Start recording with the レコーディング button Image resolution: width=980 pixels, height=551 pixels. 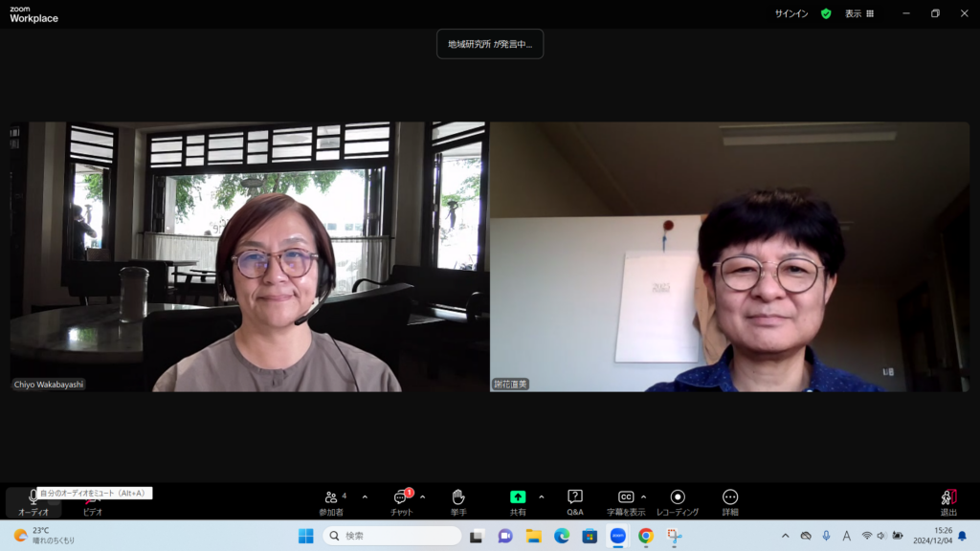pos(678,501)
